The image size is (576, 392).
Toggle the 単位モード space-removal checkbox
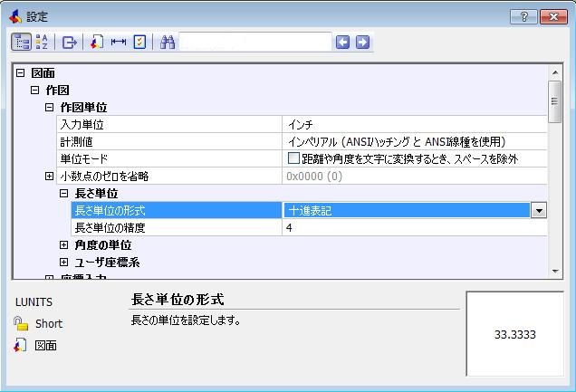pyautogui.click(x=293, y=158)
